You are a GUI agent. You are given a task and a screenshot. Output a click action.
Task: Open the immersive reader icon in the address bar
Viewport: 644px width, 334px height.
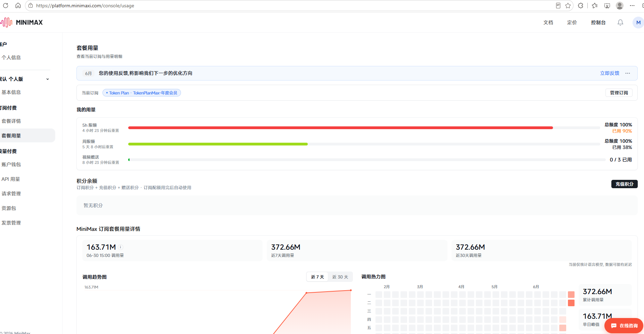click(558, 6)
